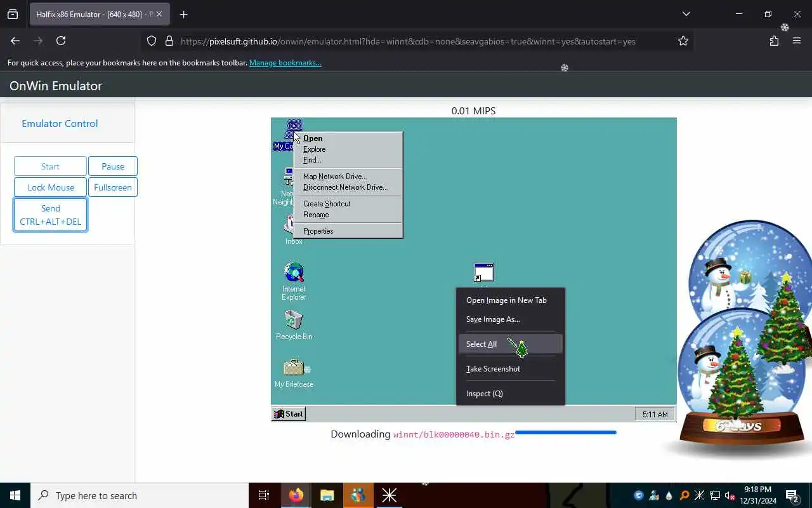812x508 pixels.
Task: Click the Internet Explorer desktop icon
Action: pos(294,281)
